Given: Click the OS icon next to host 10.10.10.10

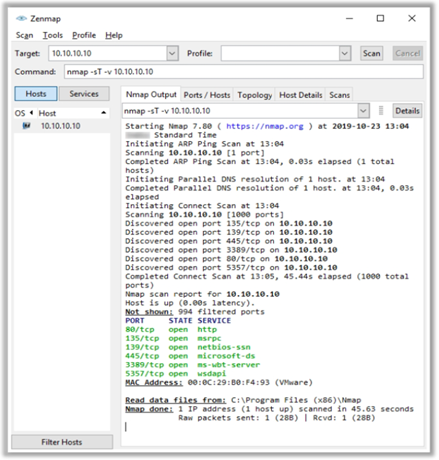Looking at the screenshot, I should (x=26, y=126).
